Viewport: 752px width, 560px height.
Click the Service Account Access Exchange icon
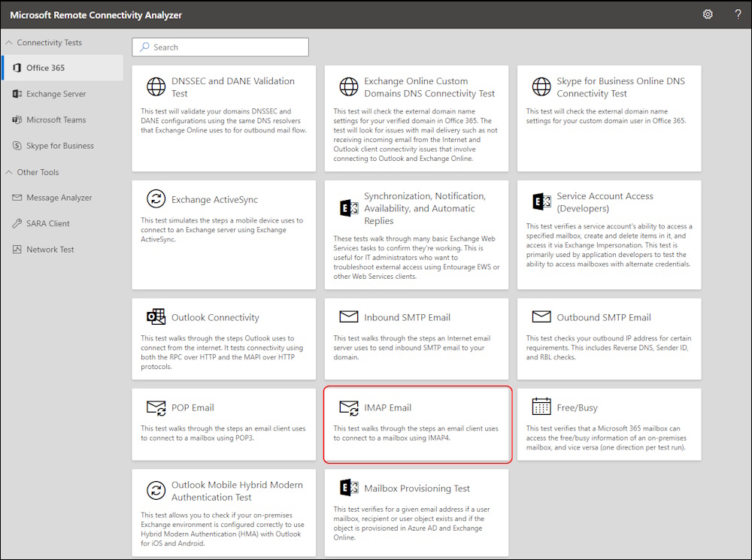[541, 201]
